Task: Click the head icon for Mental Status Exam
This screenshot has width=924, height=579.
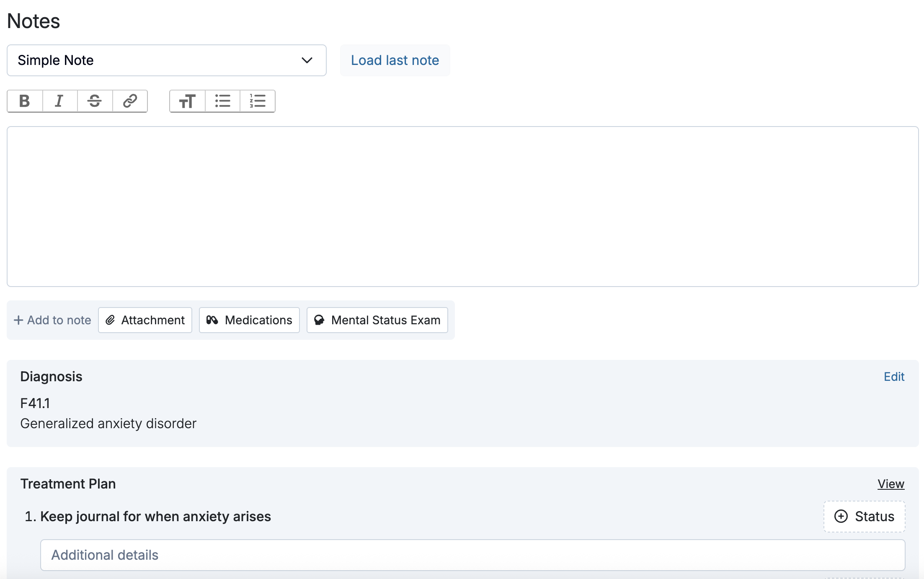Action: pyautogui.click(x=319, y=320)
